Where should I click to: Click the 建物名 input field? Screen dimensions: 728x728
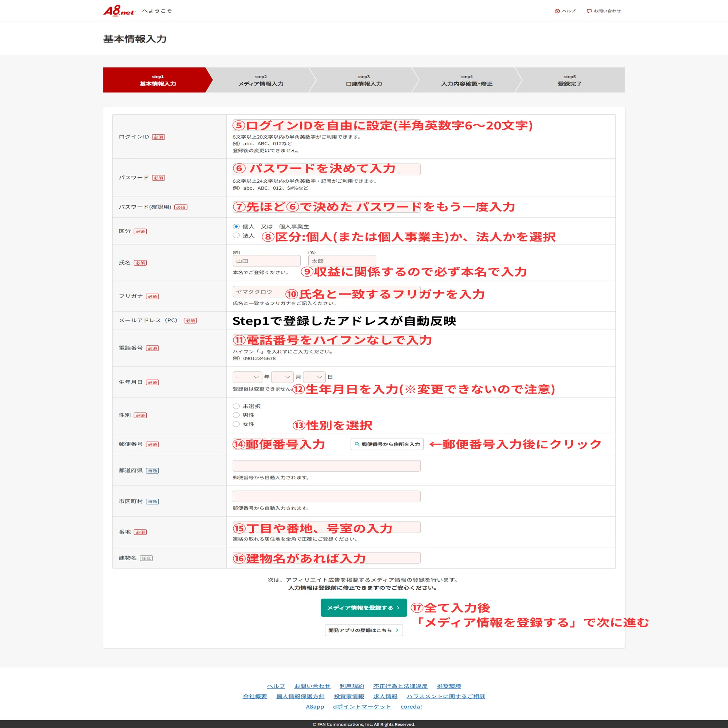[x=326, y=558]
